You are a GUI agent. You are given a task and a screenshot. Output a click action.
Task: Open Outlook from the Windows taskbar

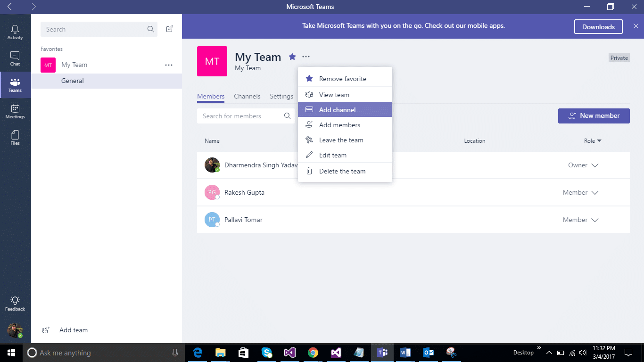pos(429,353)
